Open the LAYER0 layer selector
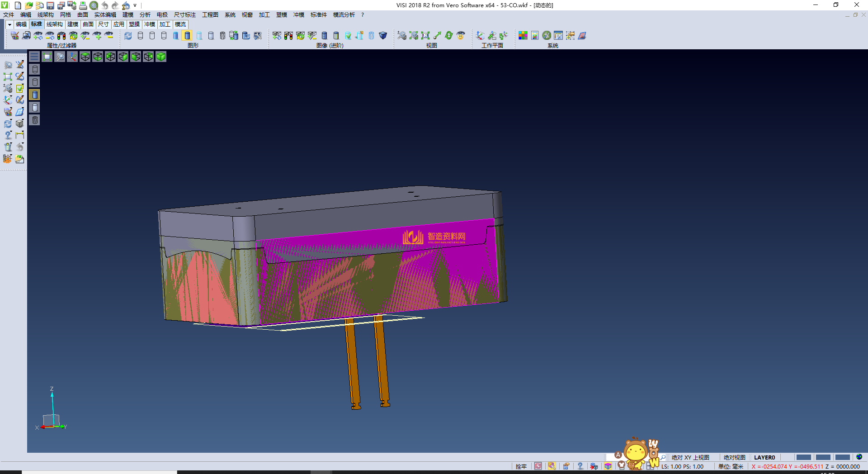This screenshot has width=868, height=474. click(x=764, y=457)
